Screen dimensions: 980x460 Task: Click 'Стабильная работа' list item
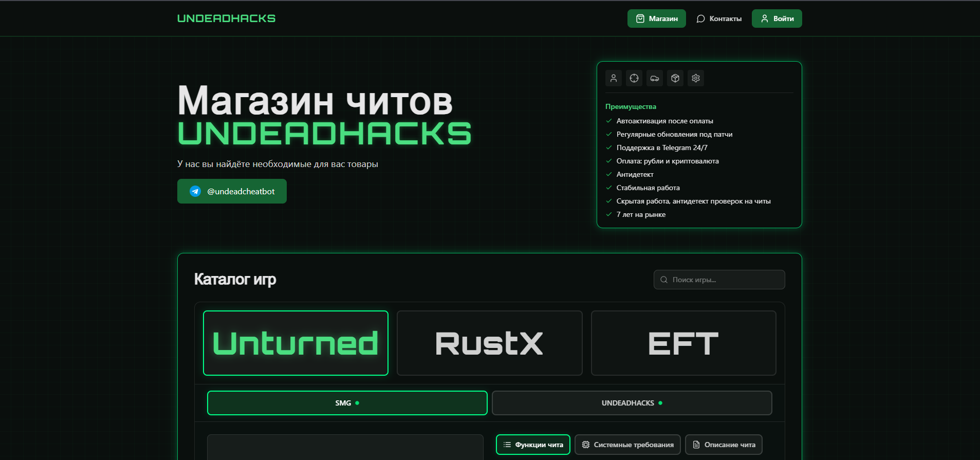click(x=648, y=188)
